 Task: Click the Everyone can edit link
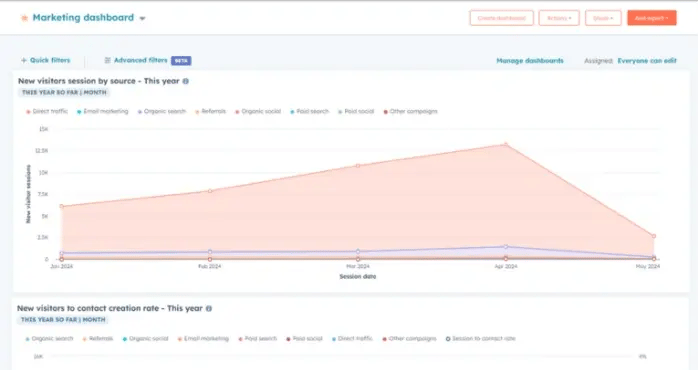click(x=647, y=61)
